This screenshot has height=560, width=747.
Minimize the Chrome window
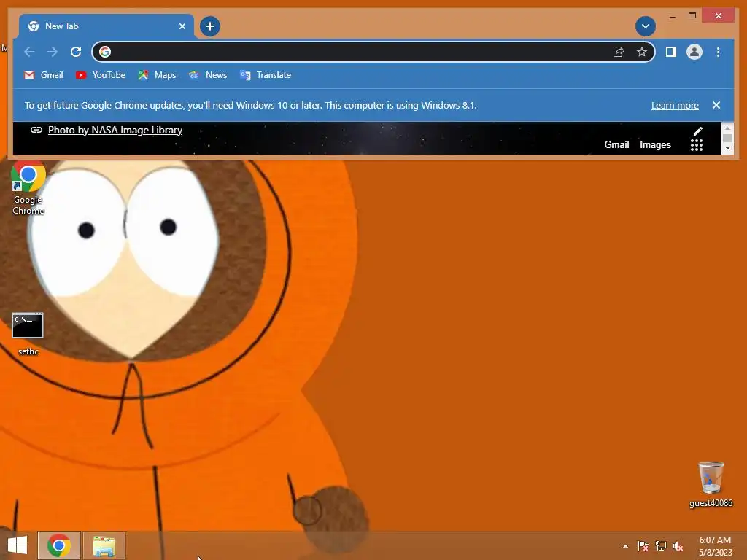672,16
